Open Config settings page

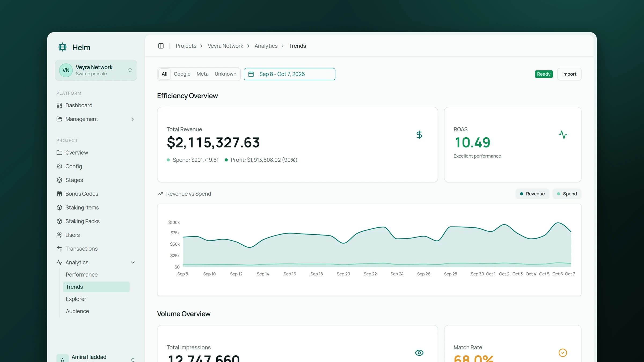coord(96,166)
